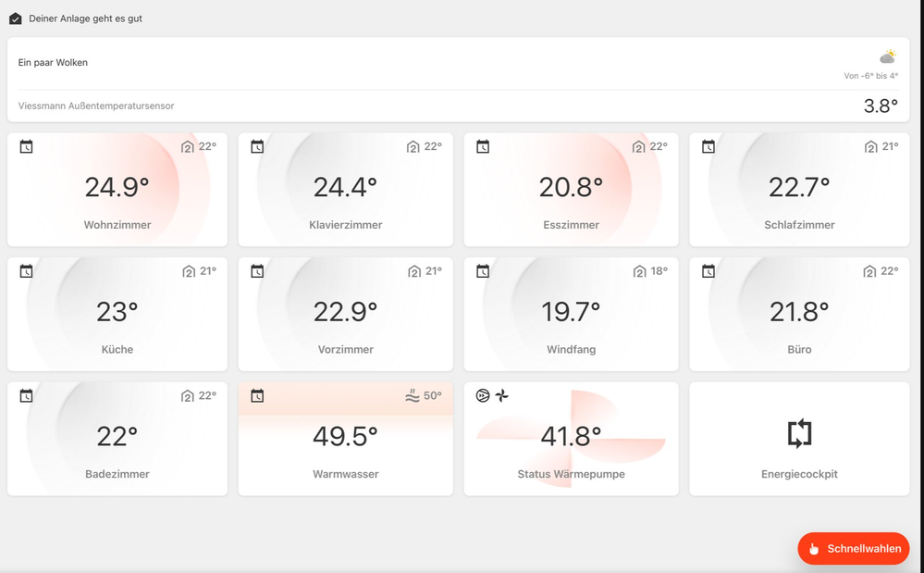Open the Windfang schedule calendar icon
This screenshot has height=573, width=924.
(x=483, y=271)
